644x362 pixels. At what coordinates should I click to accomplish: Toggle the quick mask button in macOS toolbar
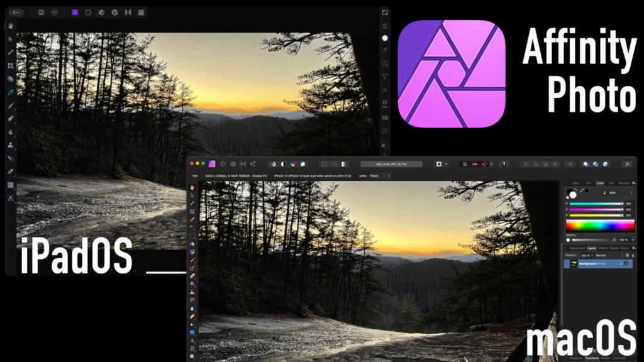coord(438,164)
